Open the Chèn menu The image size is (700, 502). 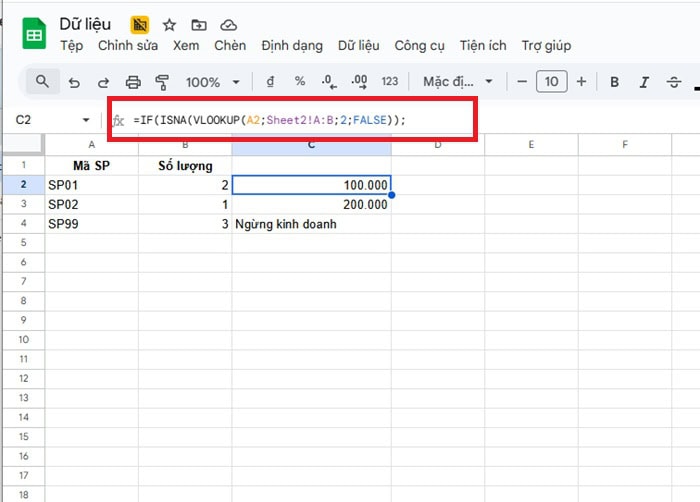(230, 45)
